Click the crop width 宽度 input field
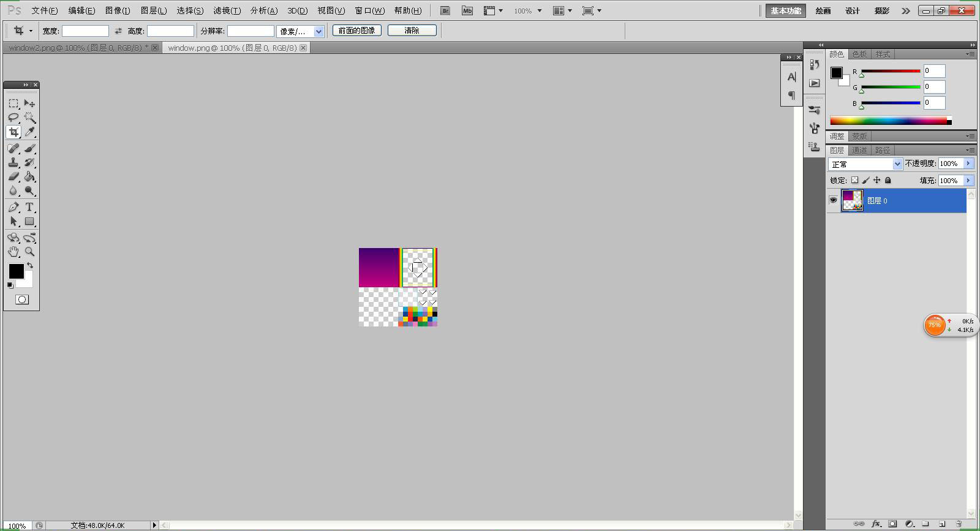Image resolution: width=980 pixels, height=531 pixels. (85, 31)
